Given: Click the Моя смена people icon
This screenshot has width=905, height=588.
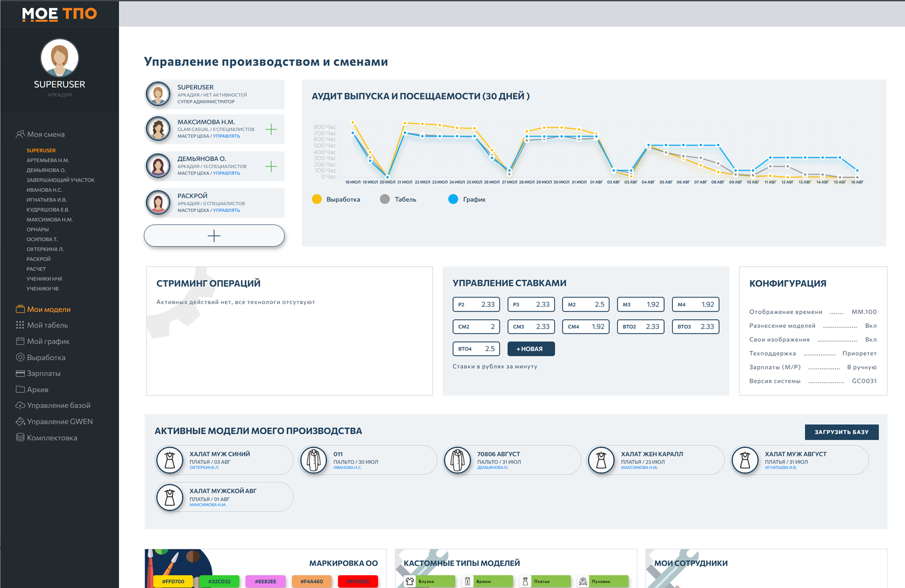Looking at the screenshot, I should pos(20,134).
